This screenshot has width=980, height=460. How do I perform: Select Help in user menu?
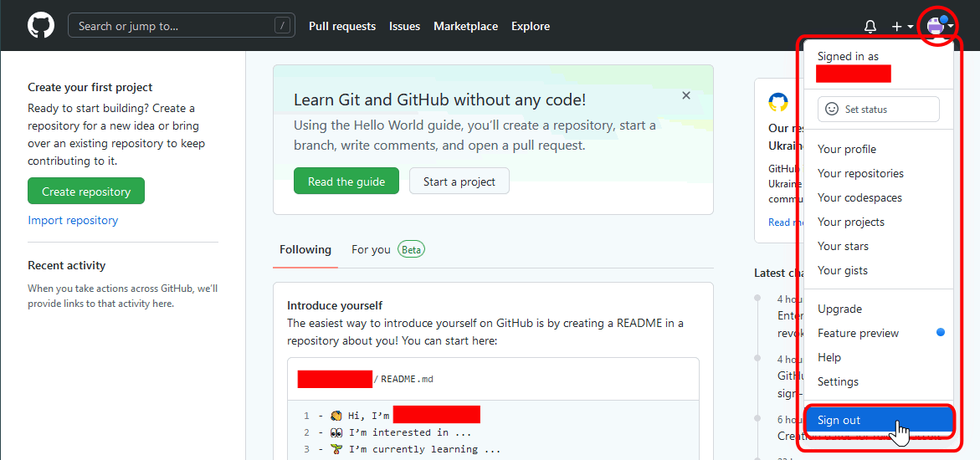click(878, 357)
